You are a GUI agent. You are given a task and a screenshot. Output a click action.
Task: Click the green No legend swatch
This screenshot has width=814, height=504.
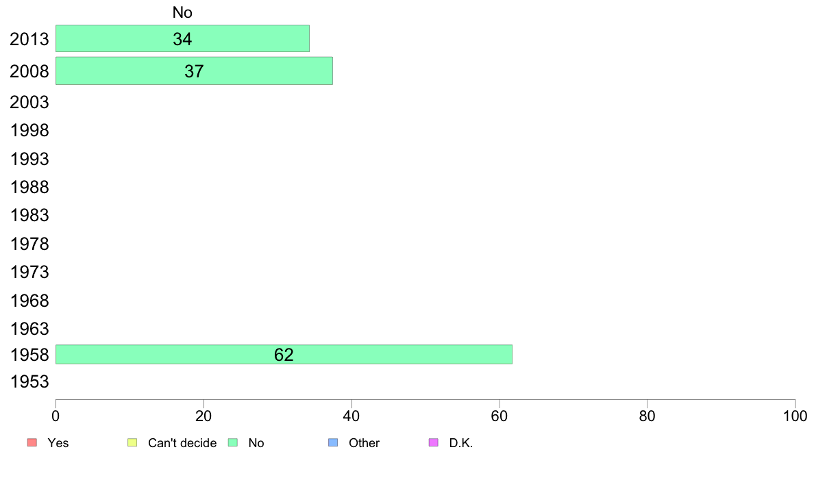(x=233, y=442)
